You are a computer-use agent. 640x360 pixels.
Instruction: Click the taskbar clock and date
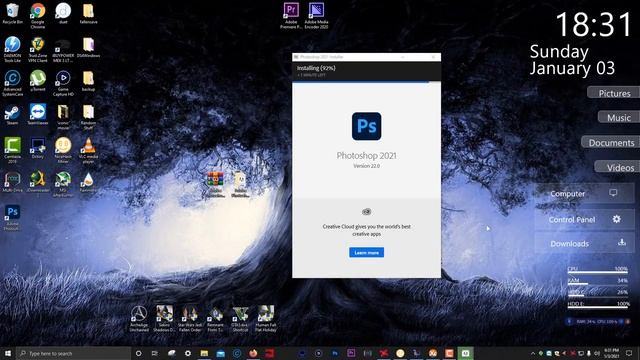[x=611, y=353]
